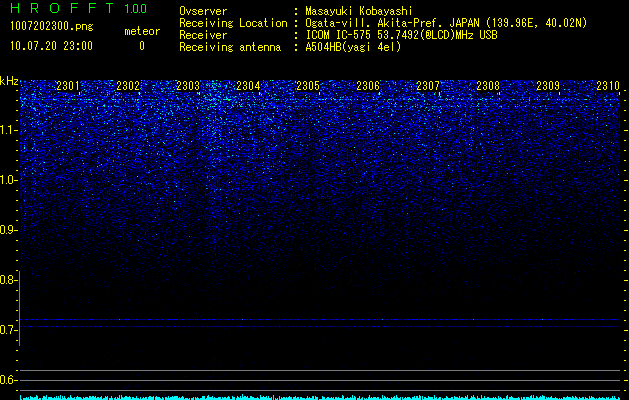Click the 1.1 kHz axis label

[x=8, y=130]
